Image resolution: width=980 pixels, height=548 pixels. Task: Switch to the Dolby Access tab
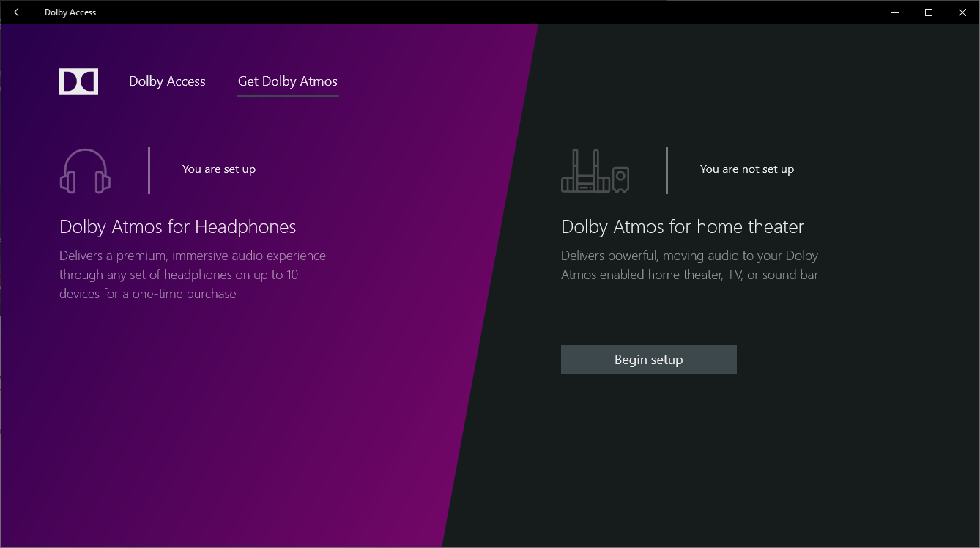pos(167,81)
